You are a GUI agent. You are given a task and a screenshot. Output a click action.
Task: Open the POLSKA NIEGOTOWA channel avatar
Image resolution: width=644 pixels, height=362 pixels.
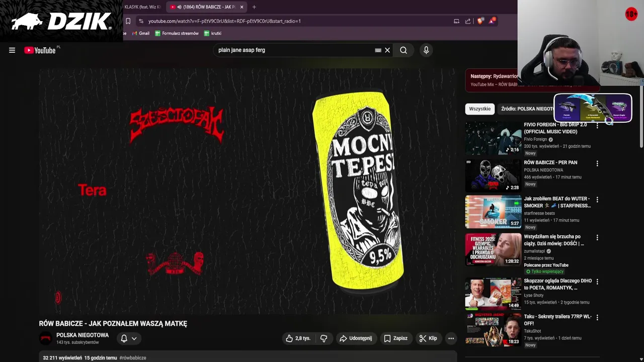click(x=46, y=338)
